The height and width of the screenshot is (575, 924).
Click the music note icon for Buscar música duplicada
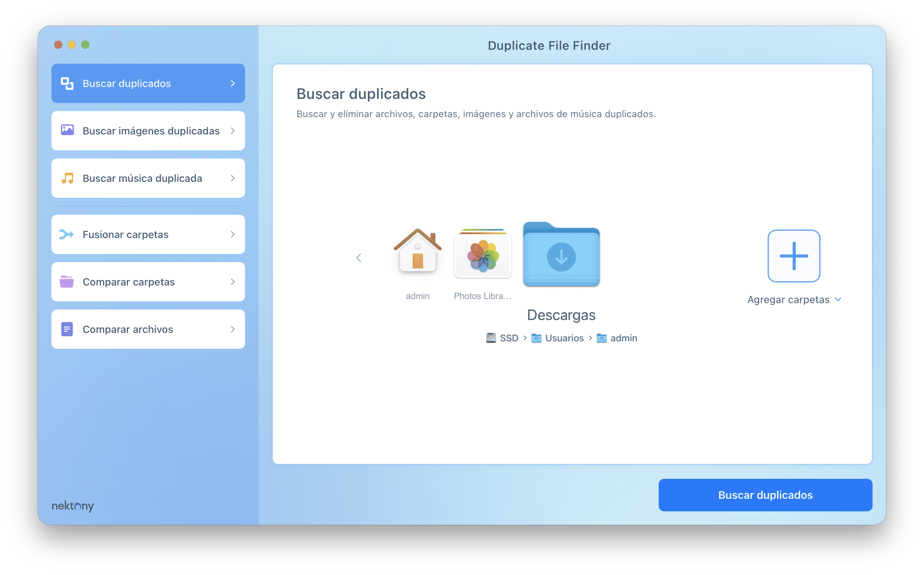(x=67, y=178)
